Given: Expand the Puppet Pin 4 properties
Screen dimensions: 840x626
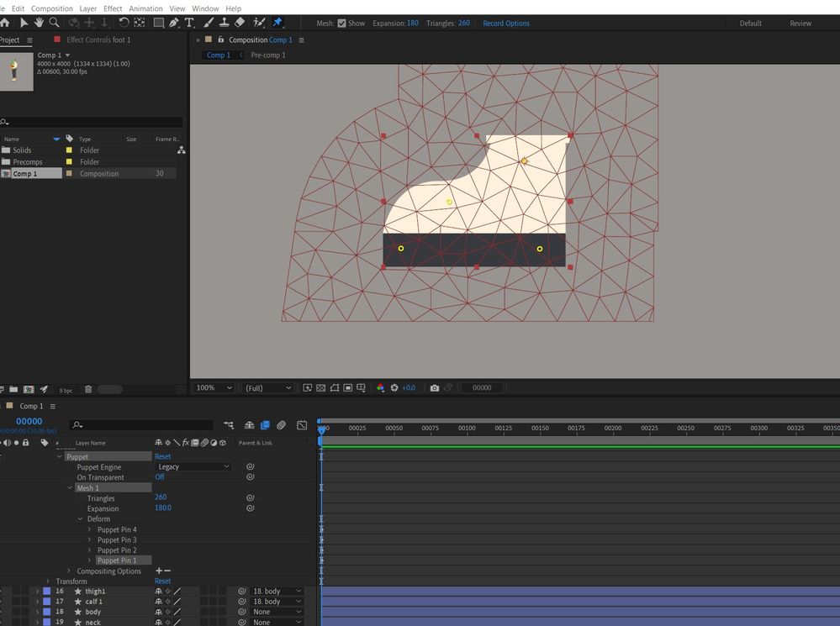Looking at the screenshot, I should (x=90, y=529).
